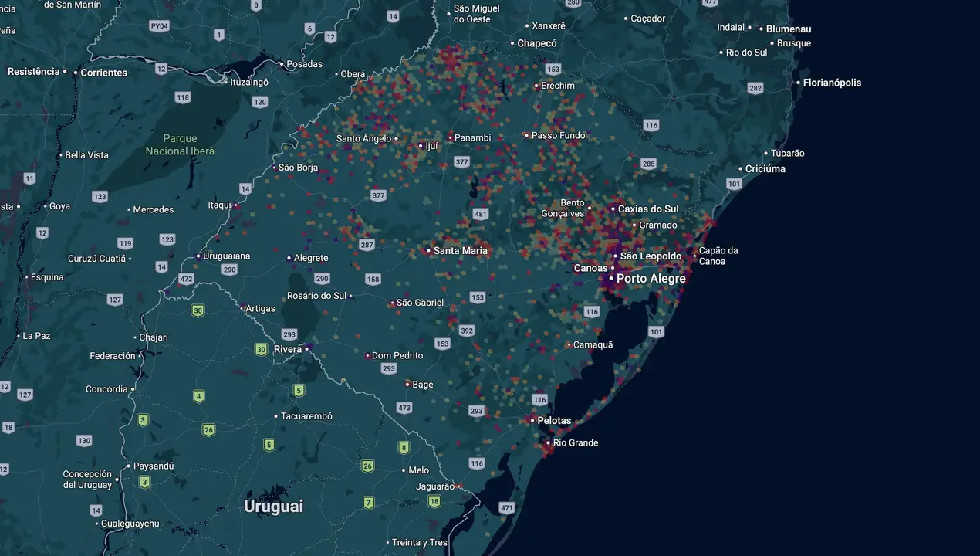Image resolution: width=980 pixels, height=556 pixels.
Task: Click the São Miguel do Oeste label
Action: tap(477, 13)
